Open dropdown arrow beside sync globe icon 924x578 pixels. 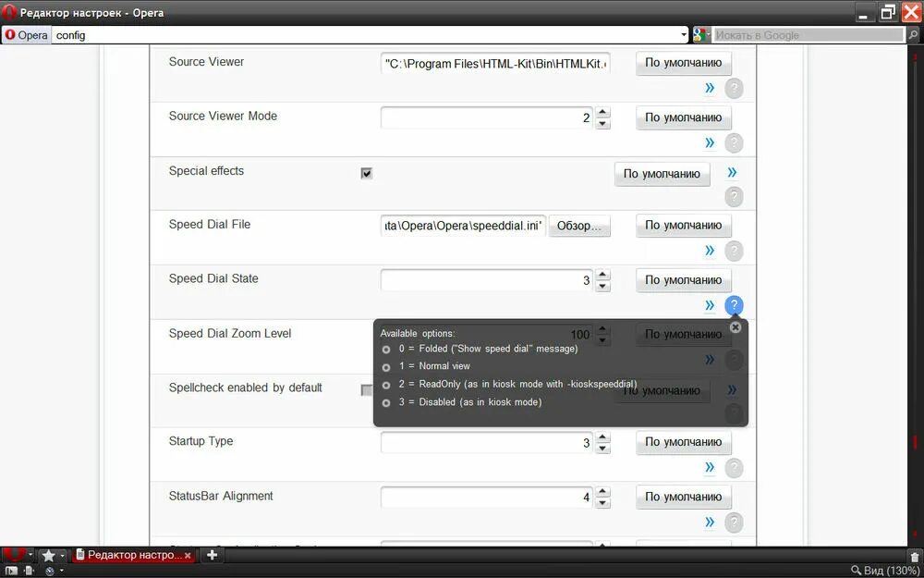click(63, 571)
